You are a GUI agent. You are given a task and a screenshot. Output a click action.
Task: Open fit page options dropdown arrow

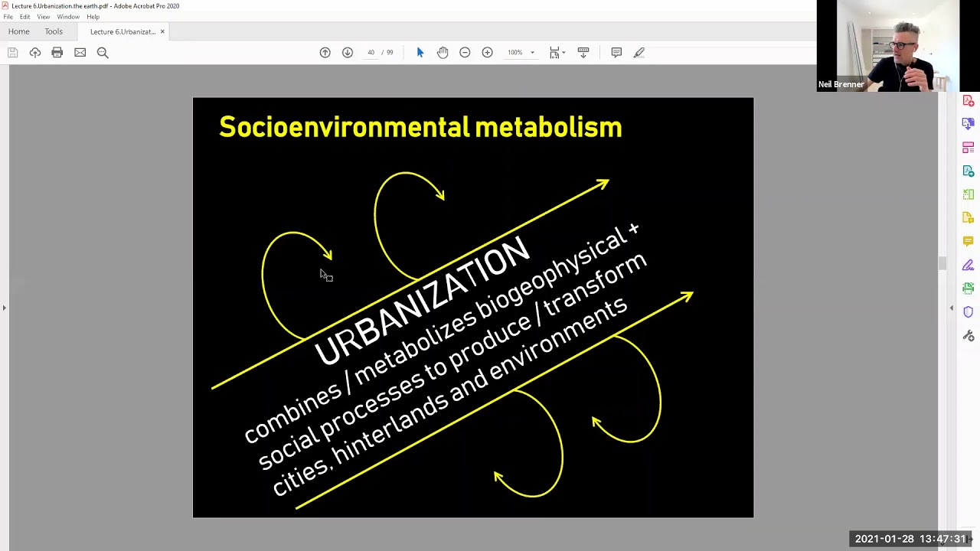pyautogui.click(x=563, y=53)
